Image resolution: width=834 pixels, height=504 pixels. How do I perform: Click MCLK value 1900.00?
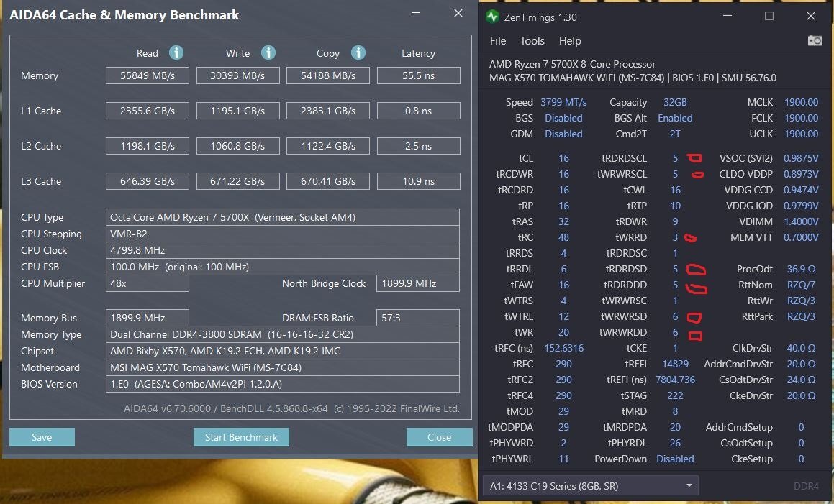click(801, 102)
